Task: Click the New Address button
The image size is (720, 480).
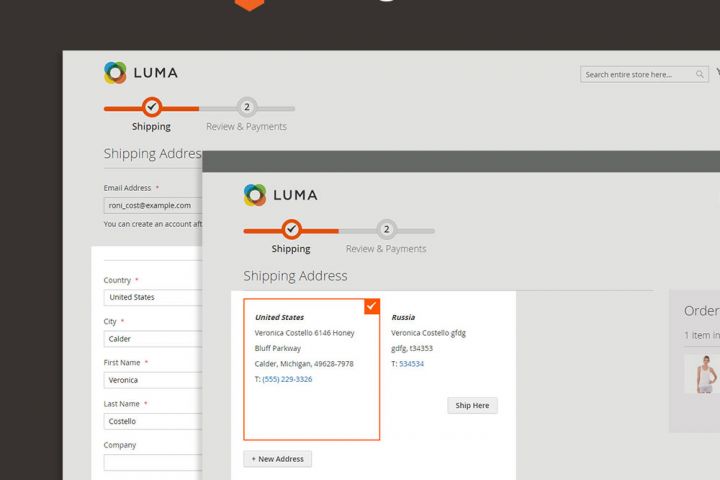Action: pyautogui.click(x=278, y=459)
